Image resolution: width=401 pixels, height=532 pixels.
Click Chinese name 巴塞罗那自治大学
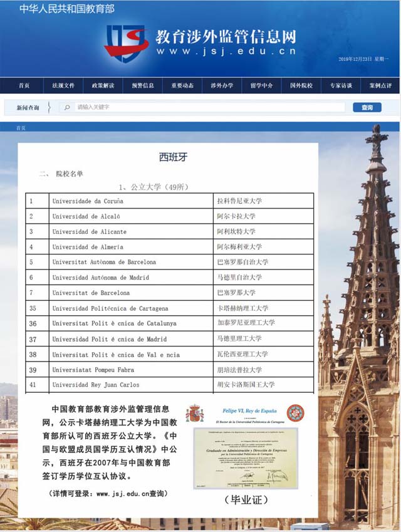point(242,262)
